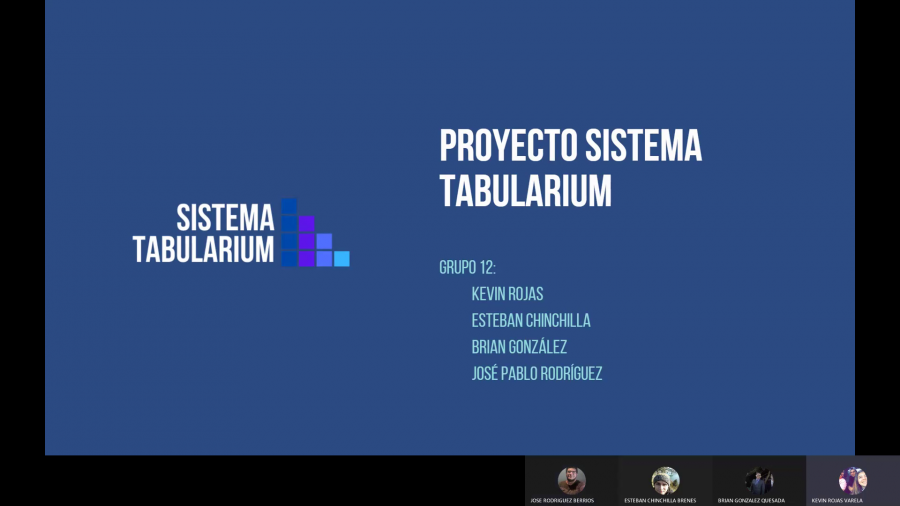
Task: Click BRIAN GONZÁLEZ in the group list
Action: pyautogui.click(x=519, y=347)
